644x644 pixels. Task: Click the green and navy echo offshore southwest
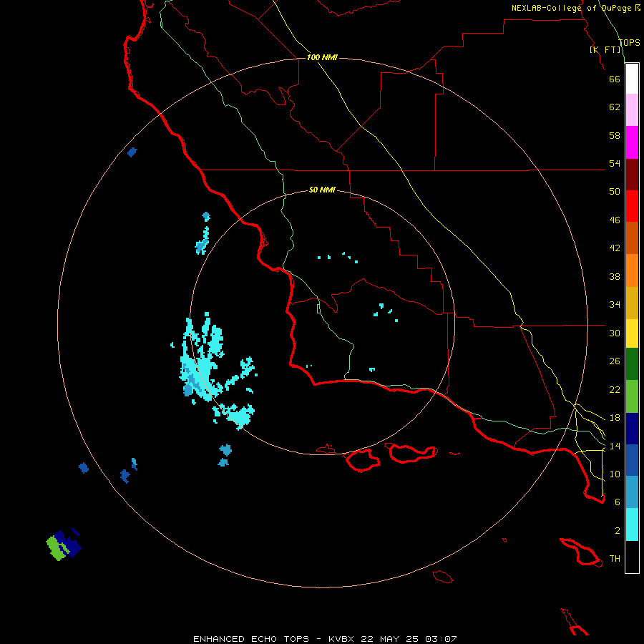pos(64,545)
